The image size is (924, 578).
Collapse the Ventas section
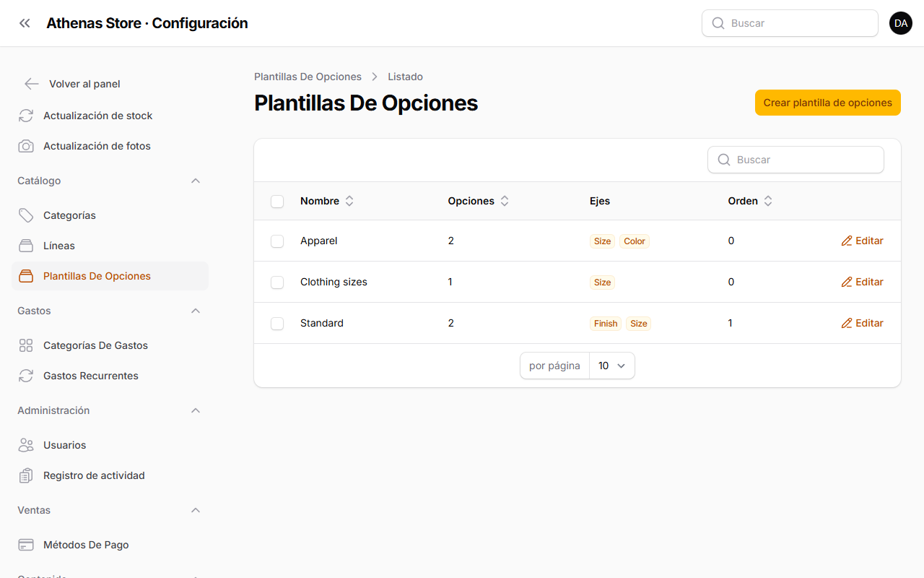[196, 510]
